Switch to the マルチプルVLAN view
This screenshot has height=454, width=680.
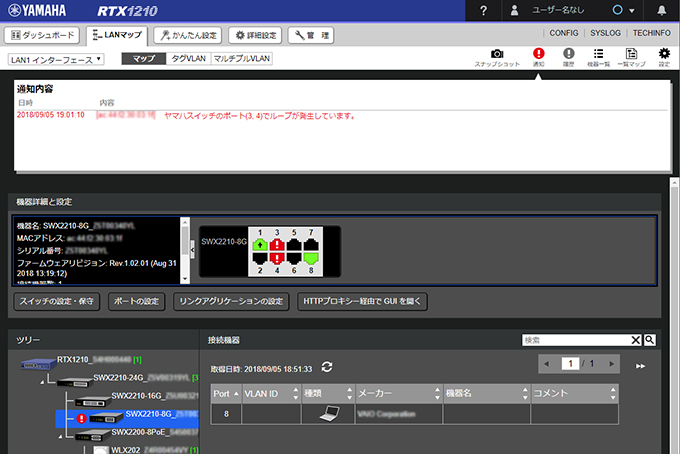pos(242,59)
